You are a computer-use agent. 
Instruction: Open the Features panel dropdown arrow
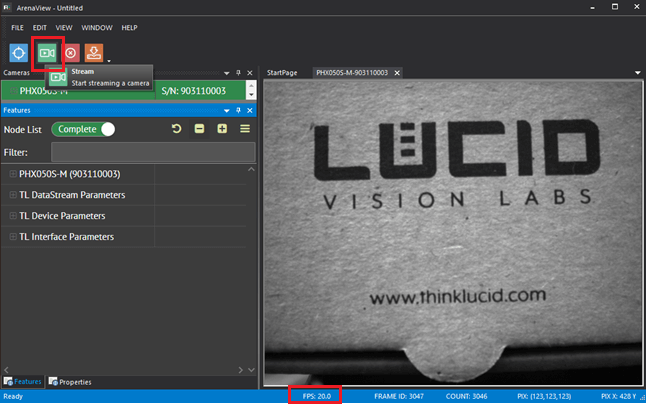pyautogui.click(x=226, y=110)
